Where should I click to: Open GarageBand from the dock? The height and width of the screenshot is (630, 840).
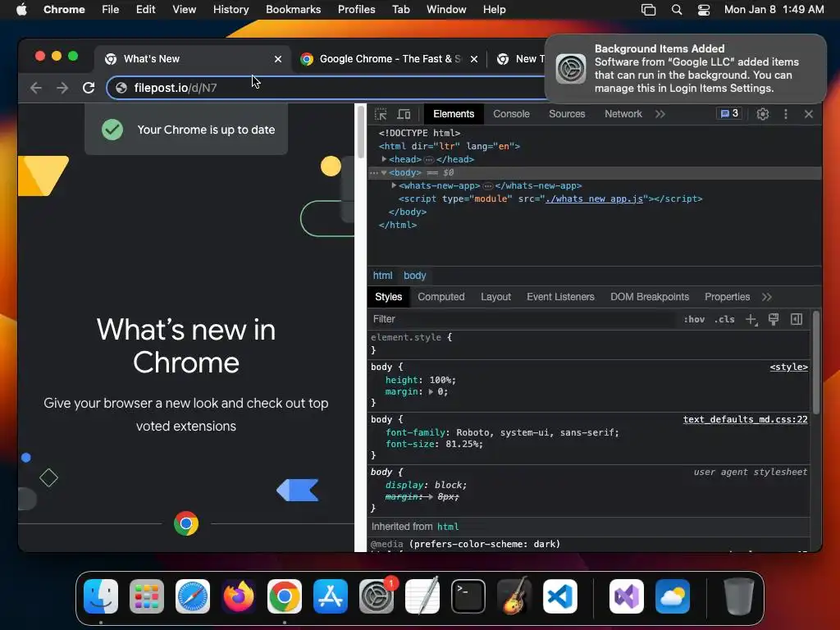click(514, 596)
